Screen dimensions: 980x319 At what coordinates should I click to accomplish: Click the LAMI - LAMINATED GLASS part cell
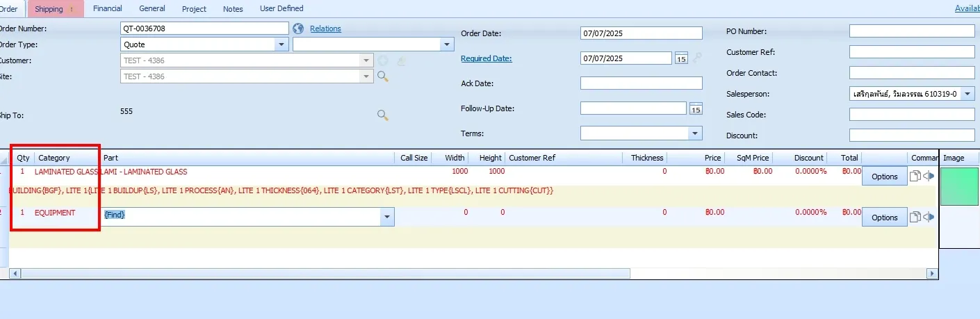pos(144,172)
